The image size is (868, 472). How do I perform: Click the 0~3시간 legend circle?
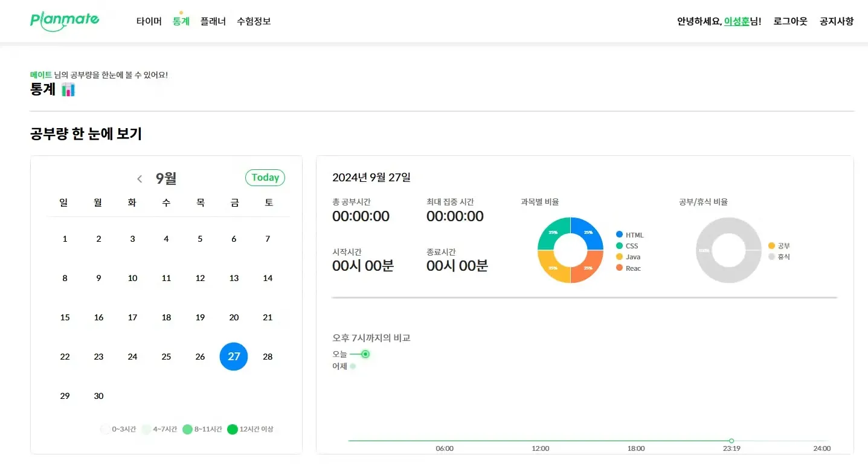(106, 430)
